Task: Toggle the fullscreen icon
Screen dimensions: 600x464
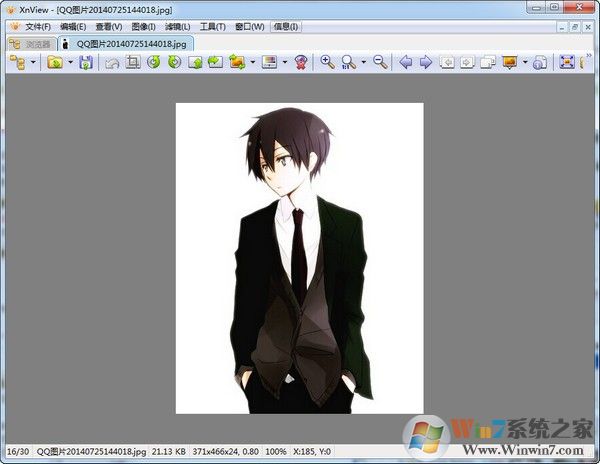Action: tap(567, 62)
